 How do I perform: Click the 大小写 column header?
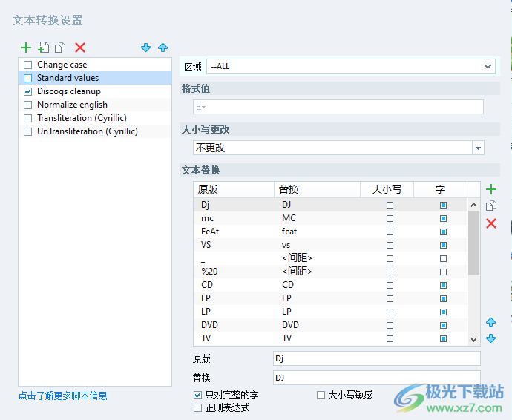point(387,190)
